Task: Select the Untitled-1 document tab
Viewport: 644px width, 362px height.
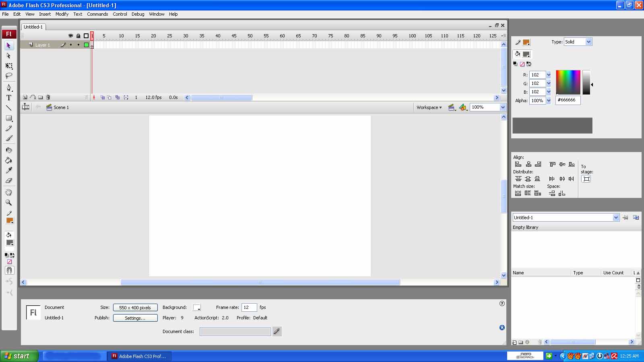Action: [33, 27]
